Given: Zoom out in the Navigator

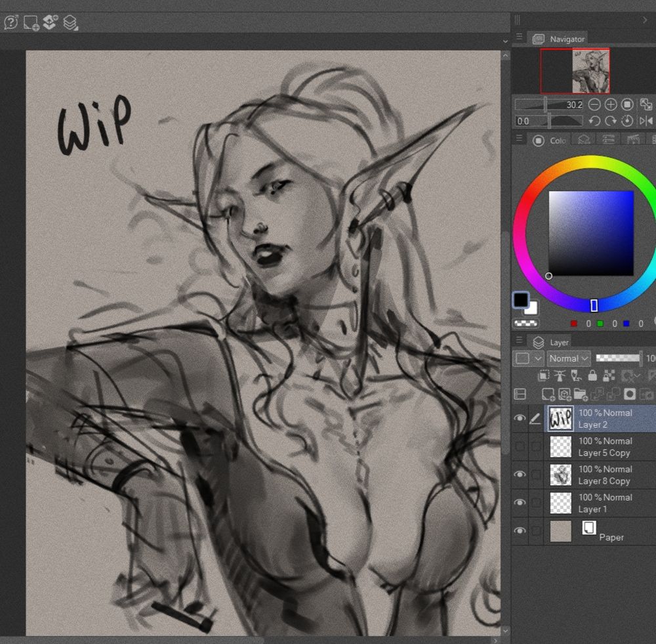Looking at the screenshot, I should coord(594,104).
